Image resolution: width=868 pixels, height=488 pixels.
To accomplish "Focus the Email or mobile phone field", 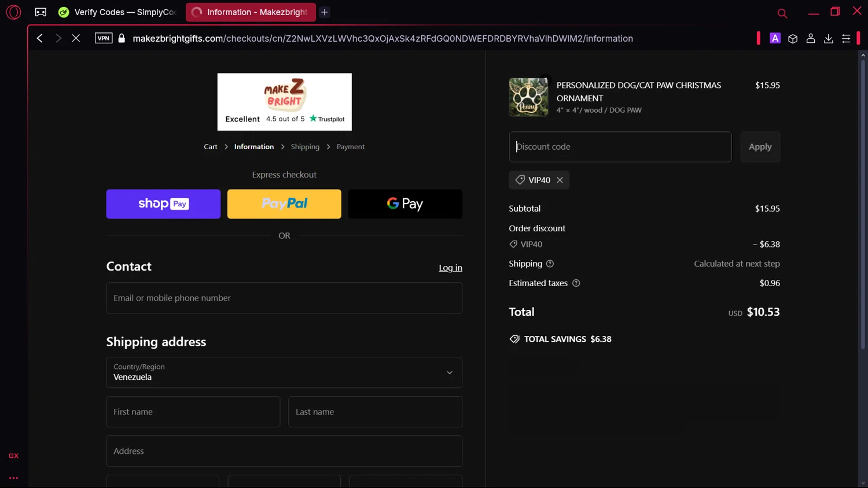I will [x=284, y=298].
